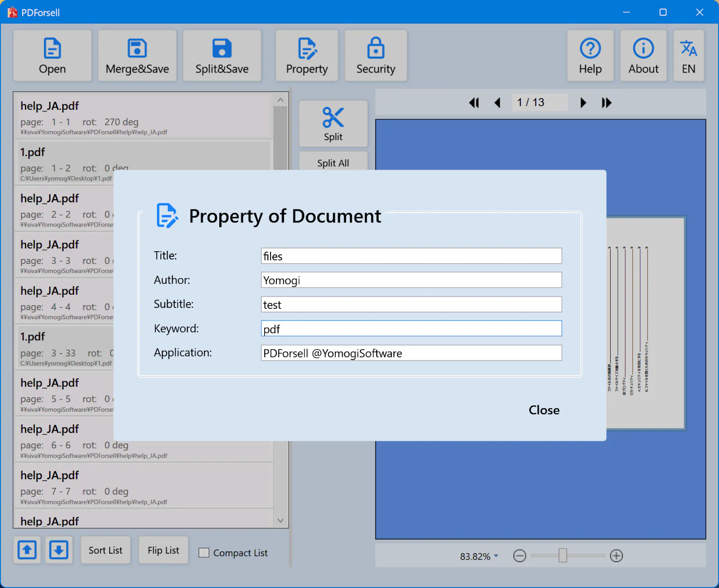Click the zoom in plus icon
The width and height of the screenshot is (719, 588).
tap(617, 556)
